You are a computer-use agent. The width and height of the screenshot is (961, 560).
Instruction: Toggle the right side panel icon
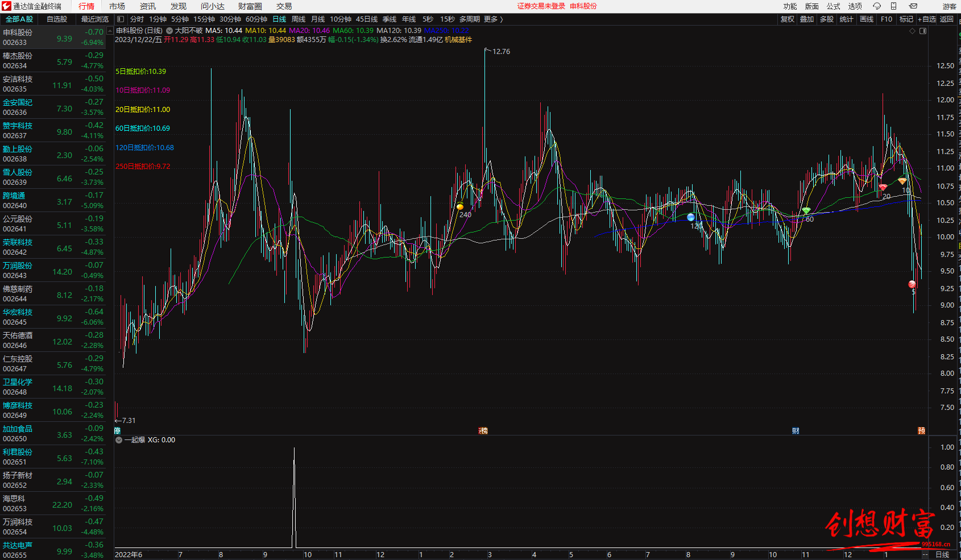[x=923, y=31]
